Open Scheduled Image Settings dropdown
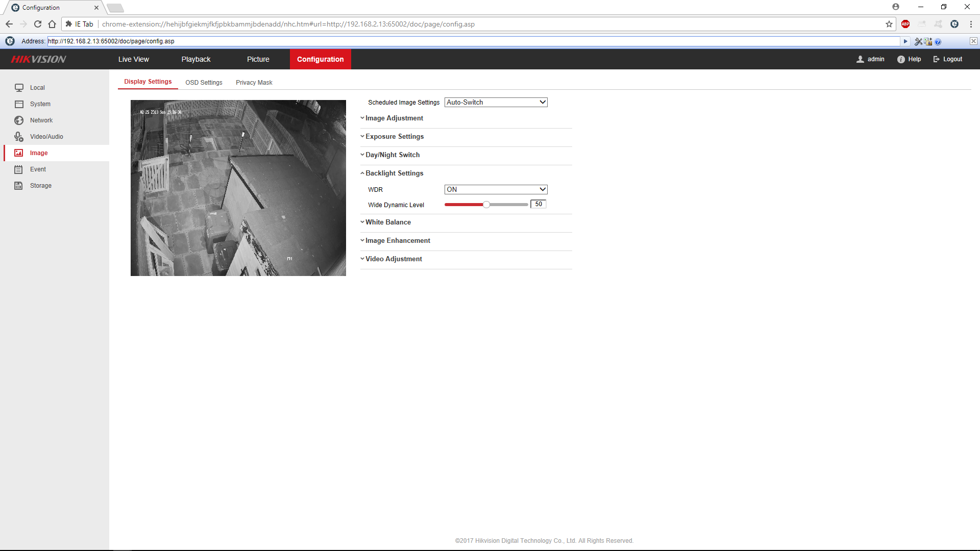 [x=496, y=102]
